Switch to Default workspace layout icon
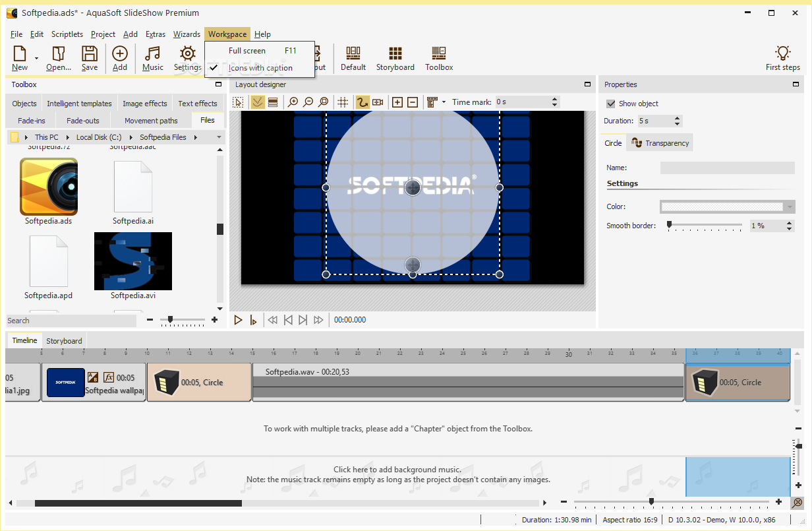The height and width of the screenshot is (531, 812). [x=353, y=58]
